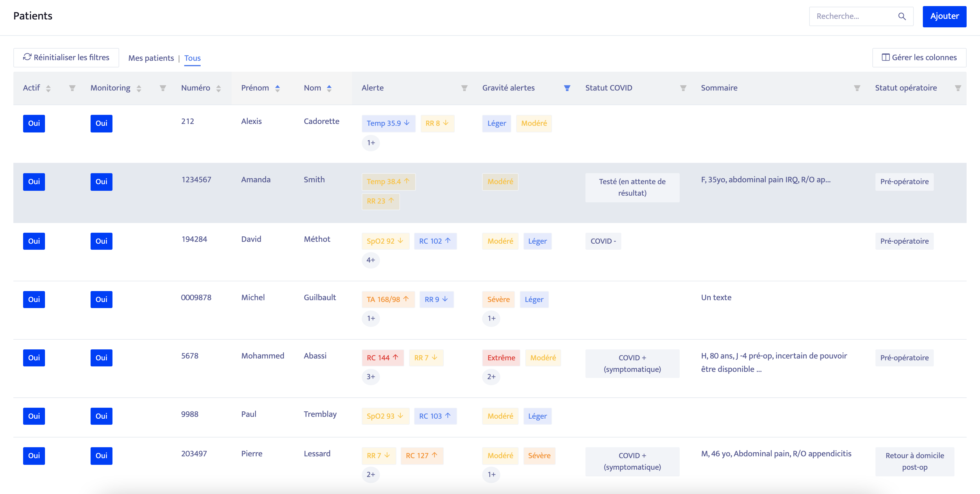Open the Sommaire column filter icon
Viewport: 980px width, 494px height.
click(857, 88)
